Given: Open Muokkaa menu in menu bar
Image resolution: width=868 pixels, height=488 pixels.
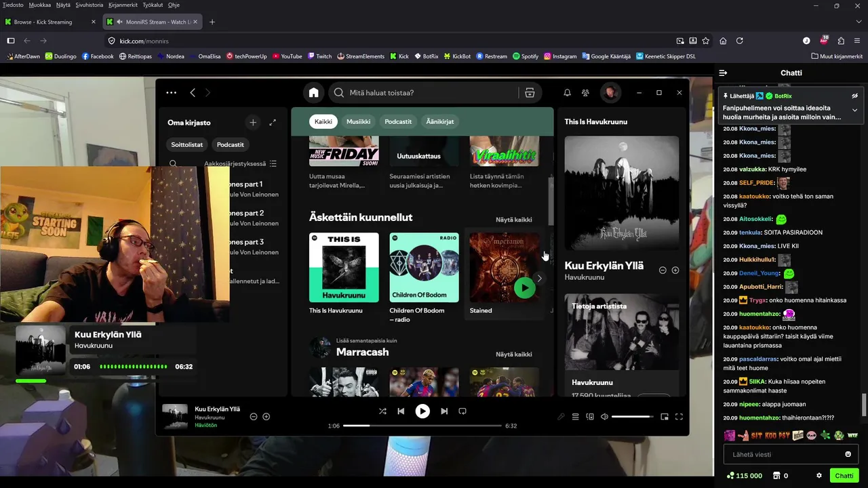Looking at the screenshot, I should tap(39, 5).
